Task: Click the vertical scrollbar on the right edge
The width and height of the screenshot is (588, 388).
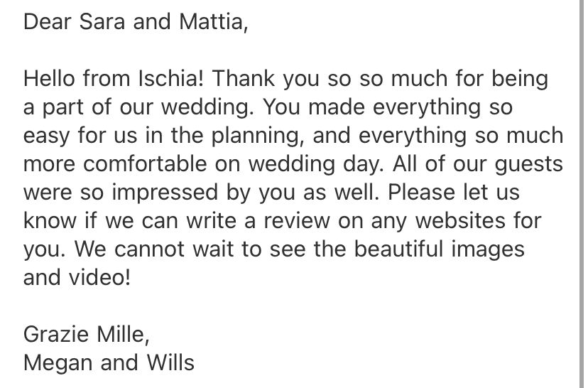Action: [581, 194]
